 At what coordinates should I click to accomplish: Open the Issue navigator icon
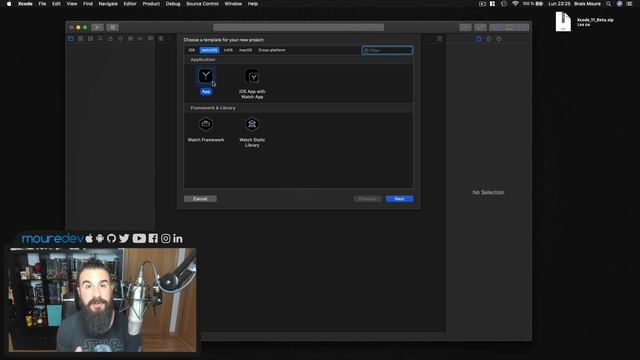tap(110, 39)
